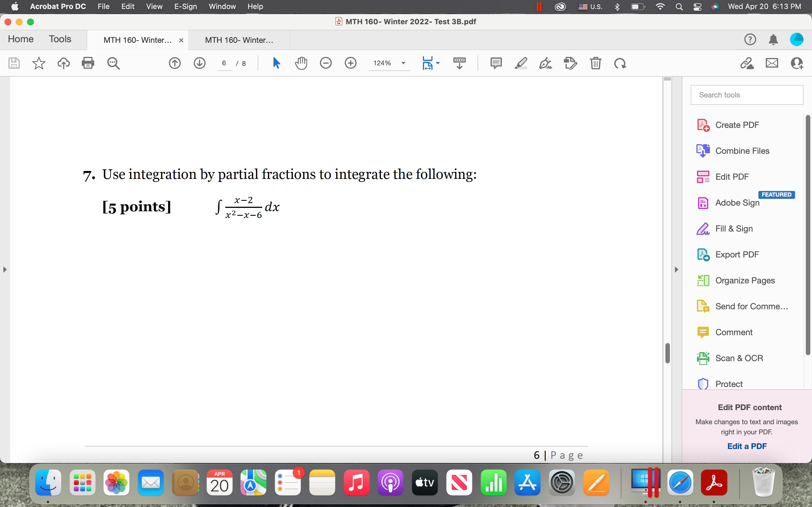The image size is (812, 507).
Task: Open the Organize Pages tool
Action: click(x=745, y=280)
